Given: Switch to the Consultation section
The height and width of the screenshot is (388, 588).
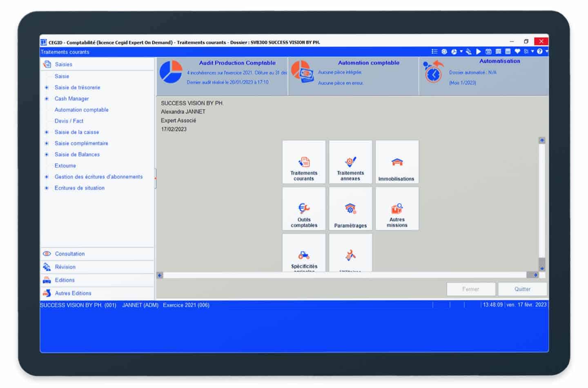Looking at the screenshot, I should [x=70, y=254].
